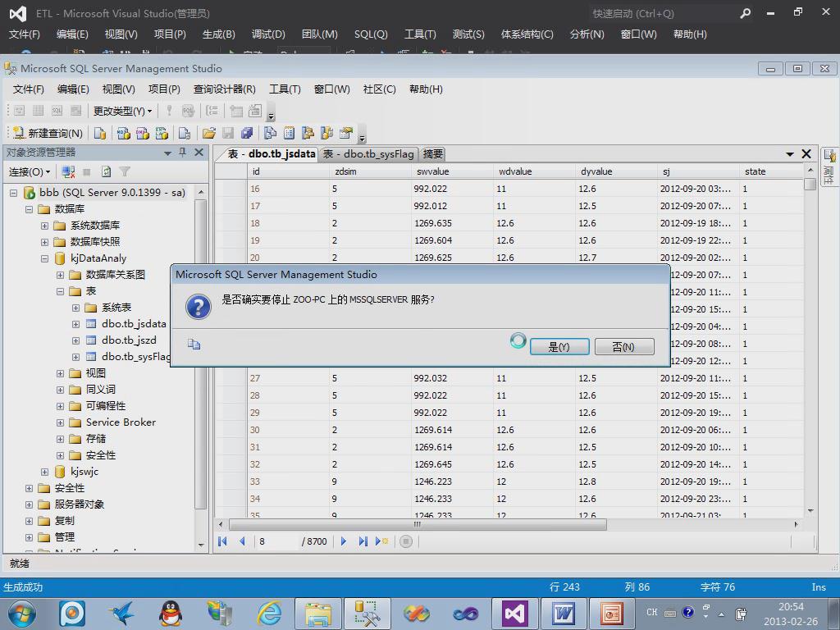
Task: Jump to the last record in the grid
Action: click(363, 541)
